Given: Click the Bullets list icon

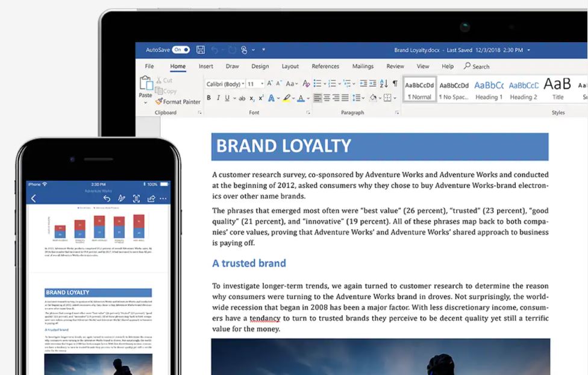Looking at the screenshot, I should pyautogui.click(x=317, y=83).
